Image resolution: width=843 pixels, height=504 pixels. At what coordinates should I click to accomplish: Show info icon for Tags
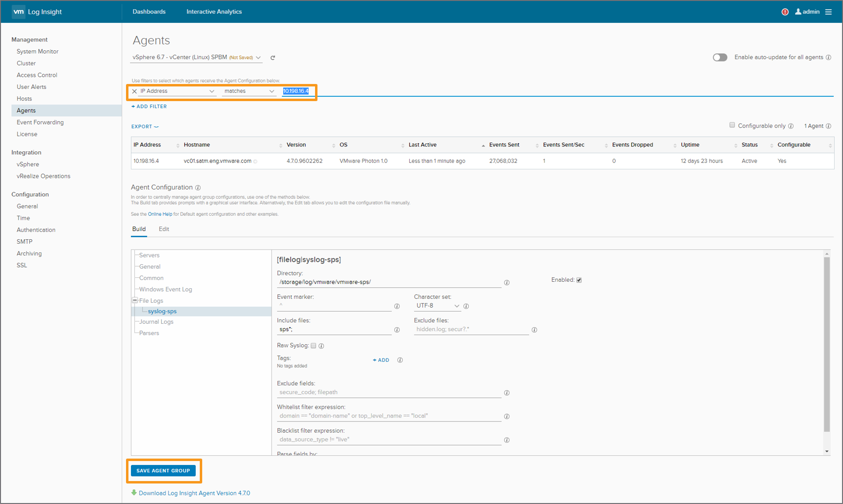pyautogui.click(x=400, y=360)
